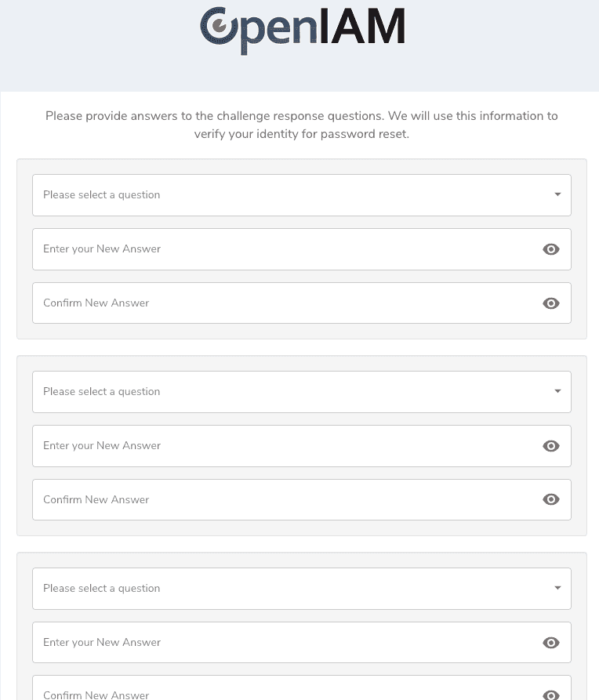Focus the second 'Confirm New Answer' field
The image size is (599, 700).
282,500
